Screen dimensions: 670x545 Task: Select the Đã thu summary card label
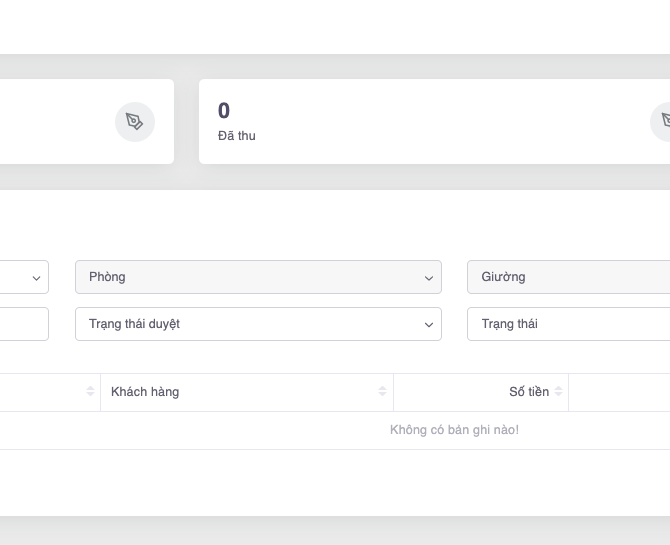(x=237, y=136)
